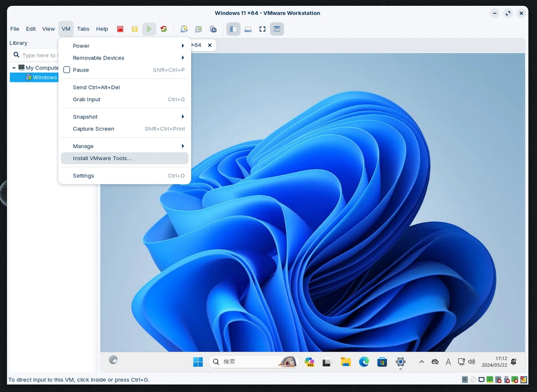
Task: Close the Windows 11 x64 tab
Action: tap(209, 45)
